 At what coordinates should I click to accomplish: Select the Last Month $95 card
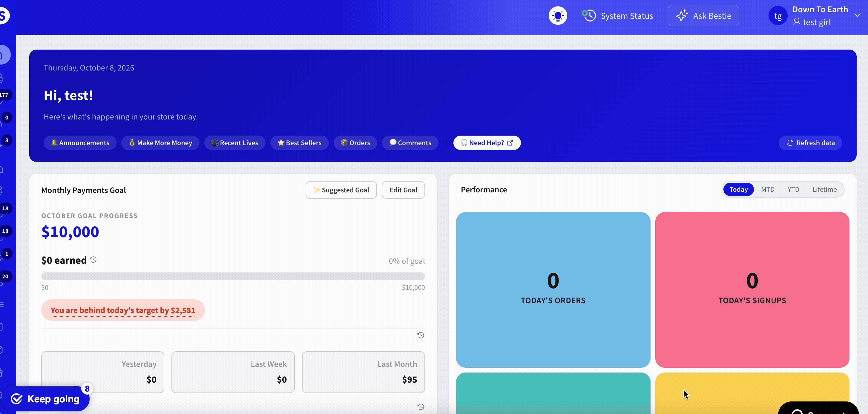tap(363, 372)
